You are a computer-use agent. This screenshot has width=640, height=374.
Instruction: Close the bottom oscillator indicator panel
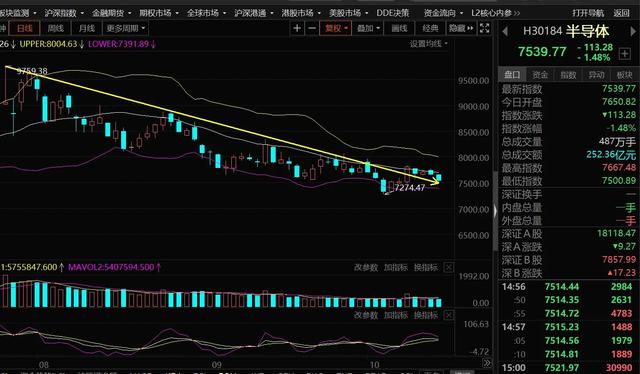[449, 315]
